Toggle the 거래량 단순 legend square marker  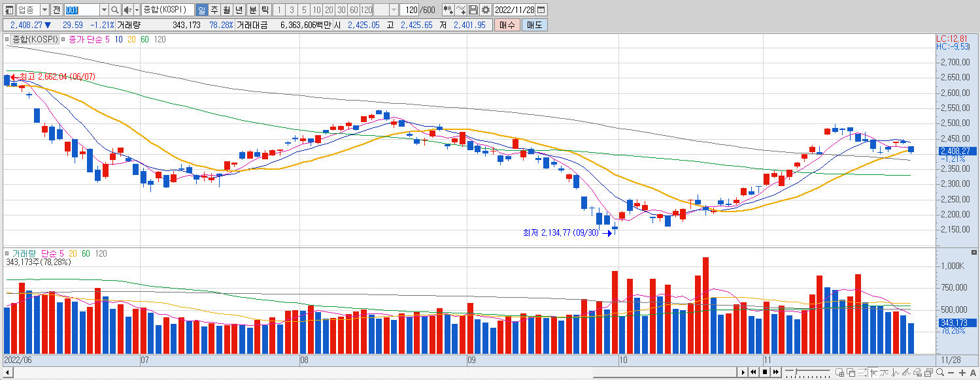click(7, 253)
